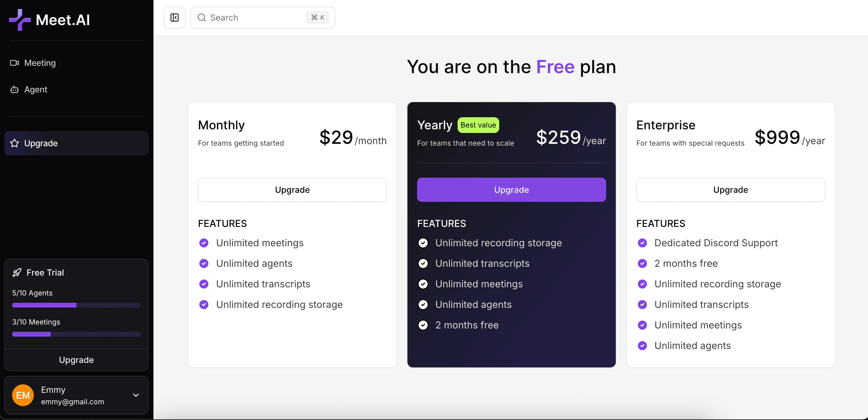Viewport: 868px width, 420px height.
Task: Open the Agent sidebar item
Action: 36,90
